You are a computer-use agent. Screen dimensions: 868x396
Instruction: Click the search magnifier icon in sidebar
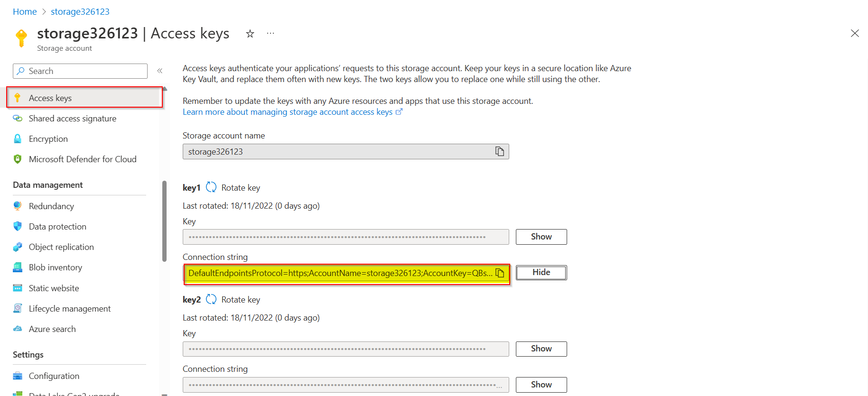(20, 71)
